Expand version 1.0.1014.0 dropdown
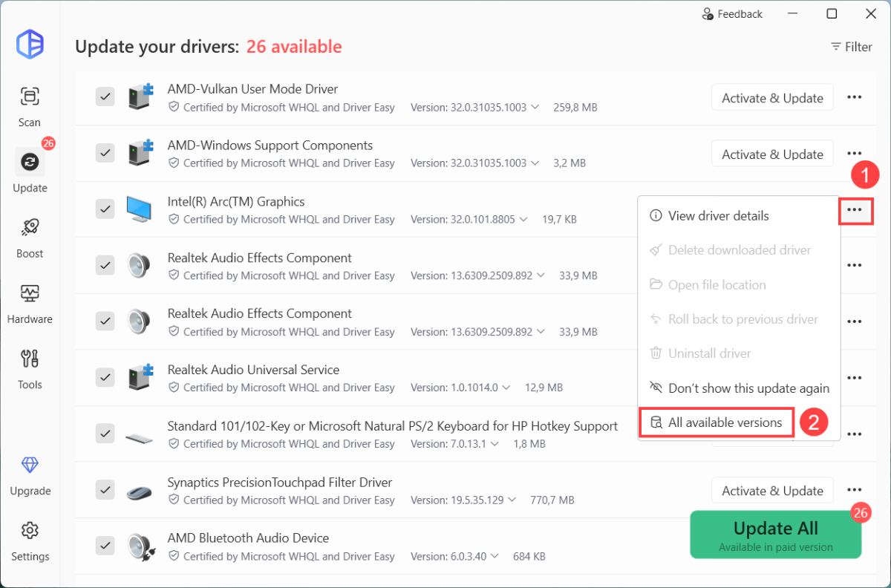 pos(506,388)
